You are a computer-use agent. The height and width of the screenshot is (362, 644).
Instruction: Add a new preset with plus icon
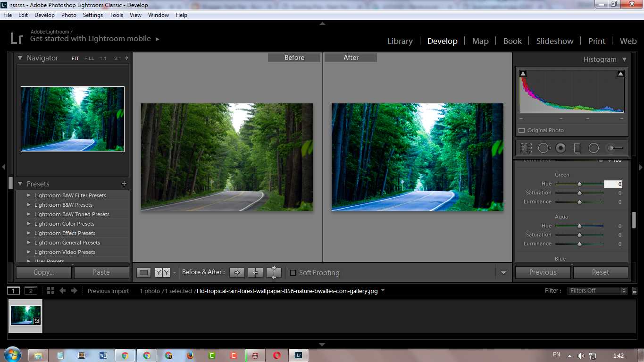tap(124, 184)
